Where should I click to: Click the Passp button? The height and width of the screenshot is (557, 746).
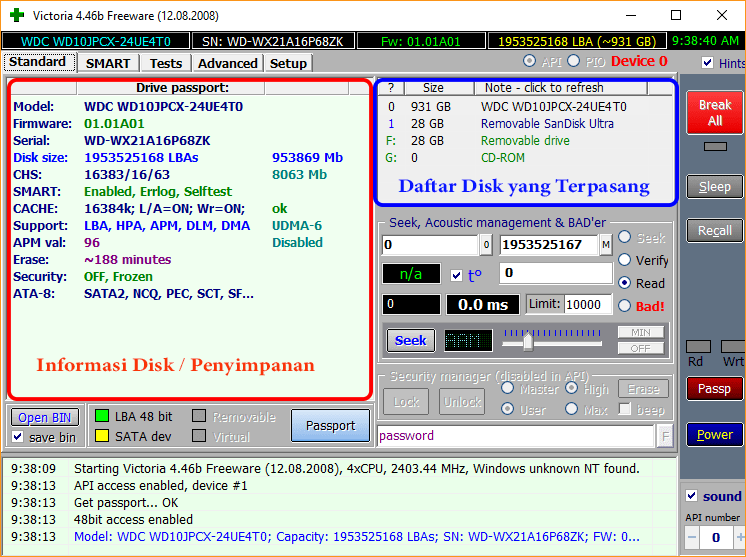(x=715, y=389)
